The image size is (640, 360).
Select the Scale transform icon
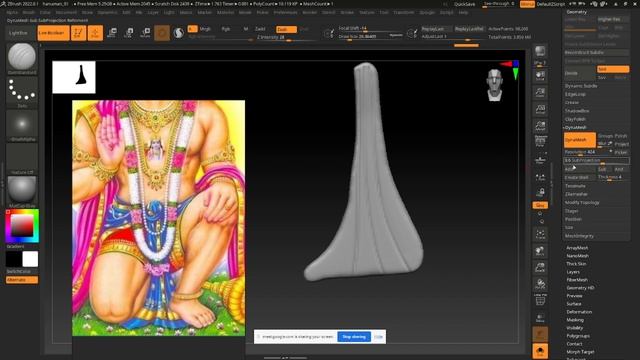129,33
